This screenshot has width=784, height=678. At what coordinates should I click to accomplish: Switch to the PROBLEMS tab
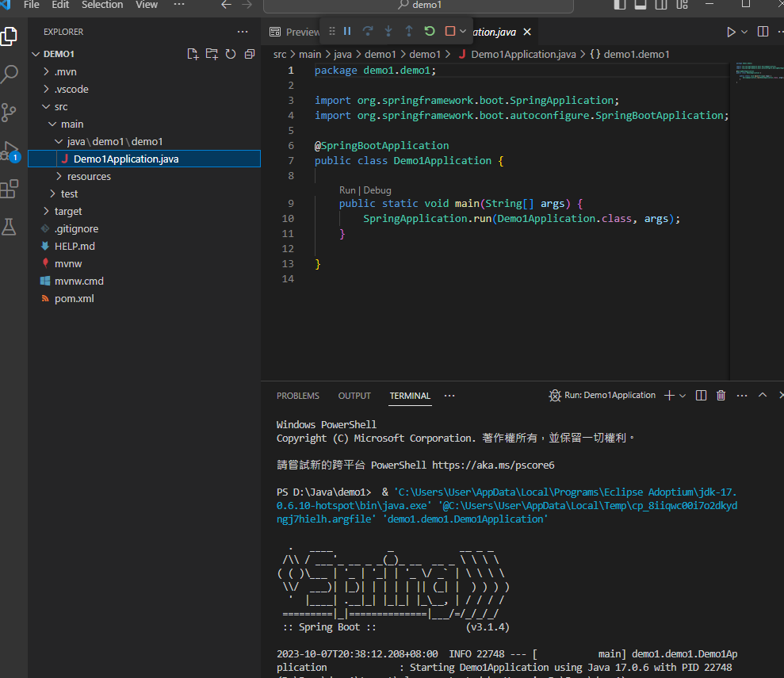[298, 396]
